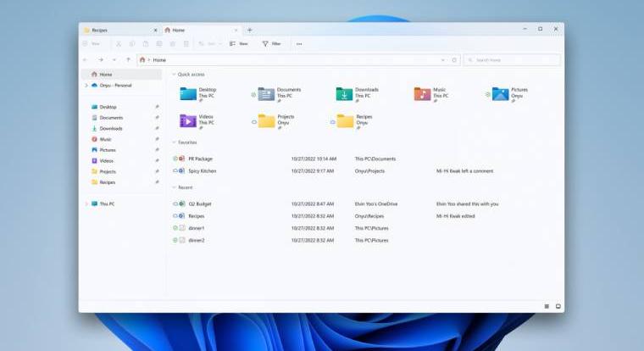This screenshot has height=351, width=644.
Task: Unpin Documents using its sidebar pin icon
Action: pos(157,118)
